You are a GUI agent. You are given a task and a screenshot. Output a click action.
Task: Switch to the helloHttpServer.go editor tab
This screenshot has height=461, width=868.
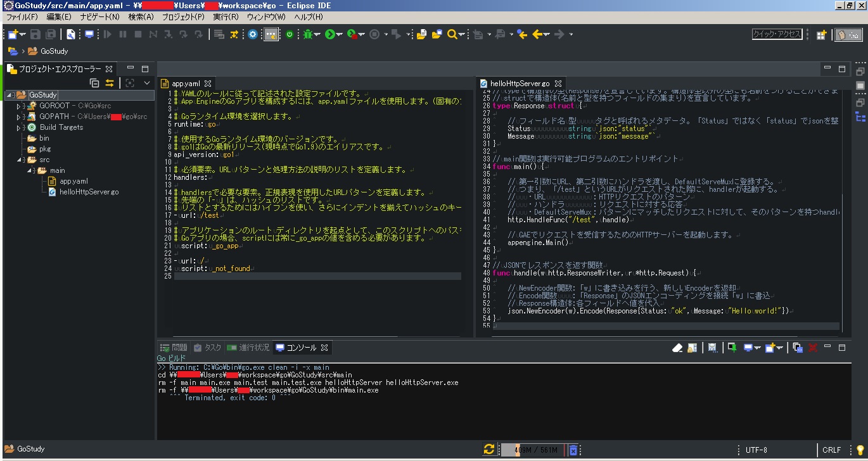pyautogui.click(x=519, y=83)
